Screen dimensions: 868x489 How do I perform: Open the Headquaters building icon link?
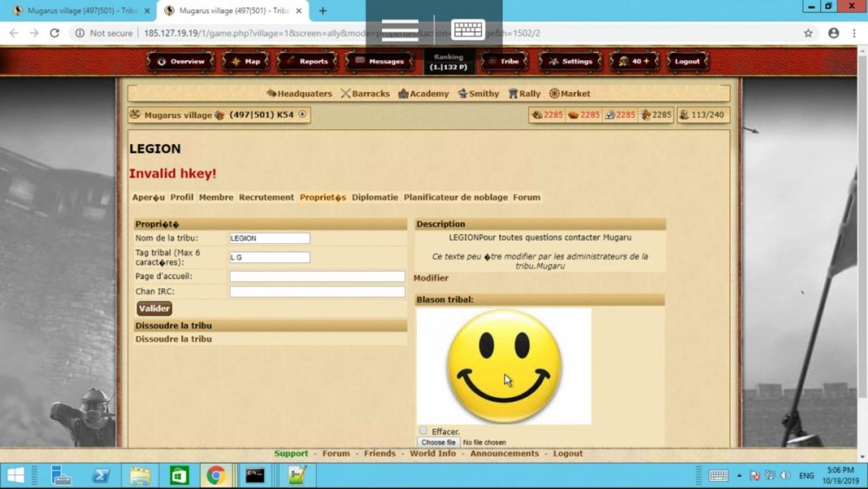(272, 94)
